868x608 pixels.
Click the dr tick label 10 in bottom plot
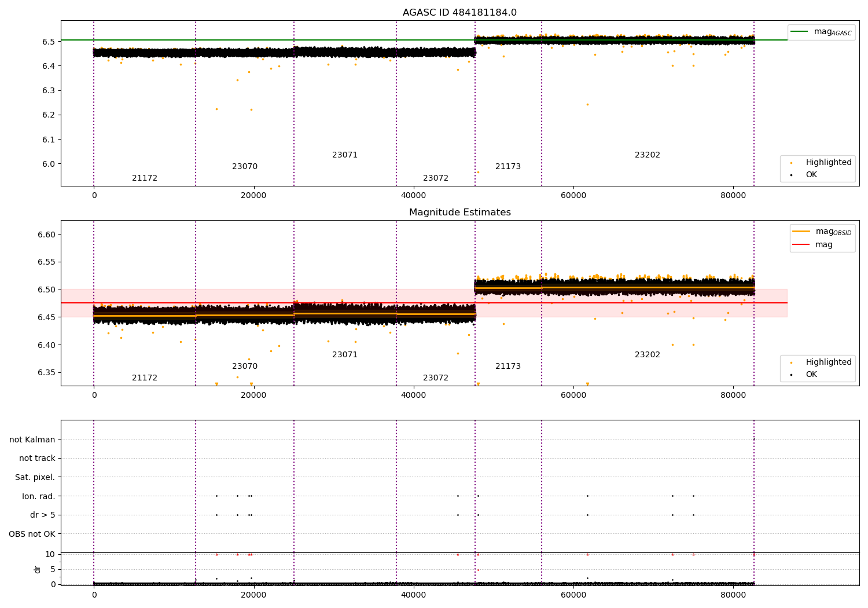[50, 555]
